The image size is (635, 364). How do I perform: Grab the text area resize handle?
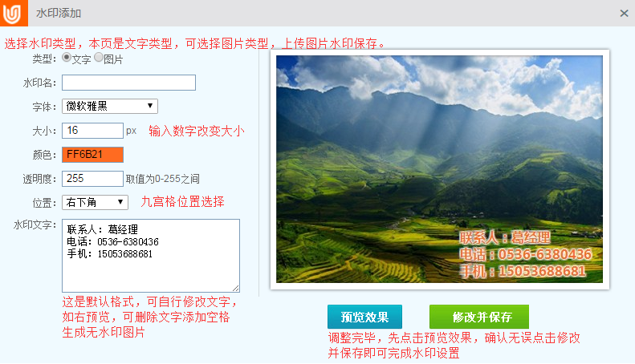point(236,288)
